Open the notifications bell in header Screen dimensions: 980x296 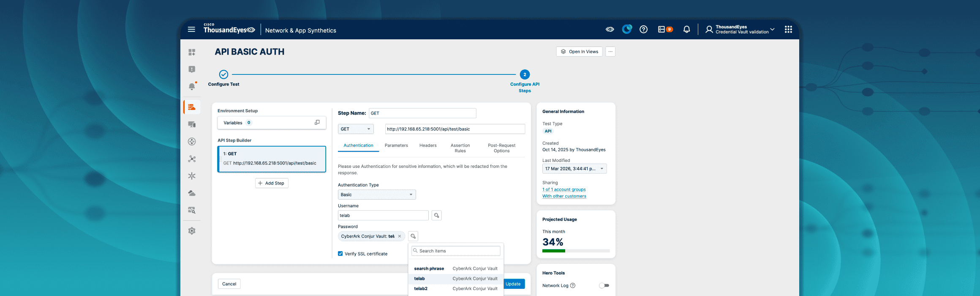(687, 29)
